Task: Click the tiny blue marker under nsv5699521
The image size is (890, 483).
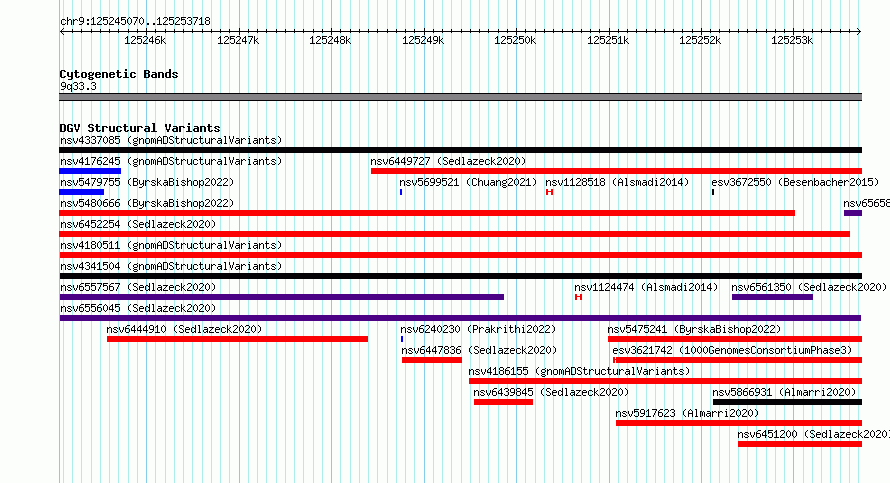Action: (x=401, y=192)
